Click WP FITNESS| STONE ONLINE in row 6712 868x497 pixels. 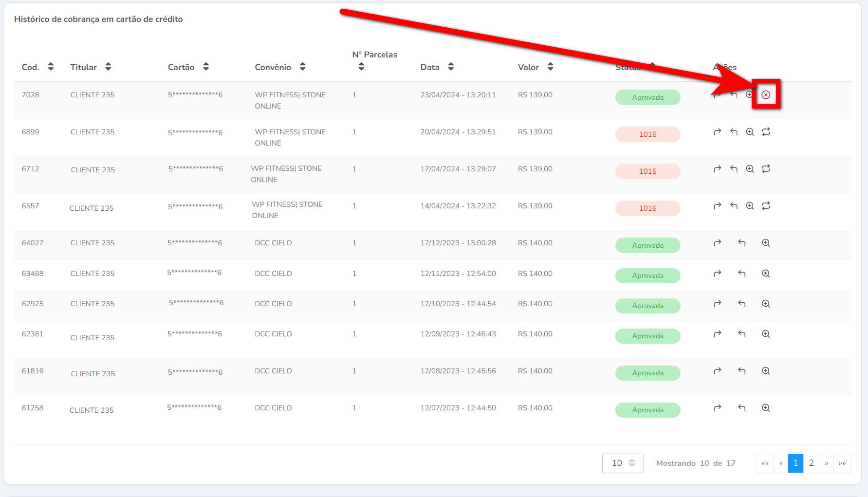[286, 174]
